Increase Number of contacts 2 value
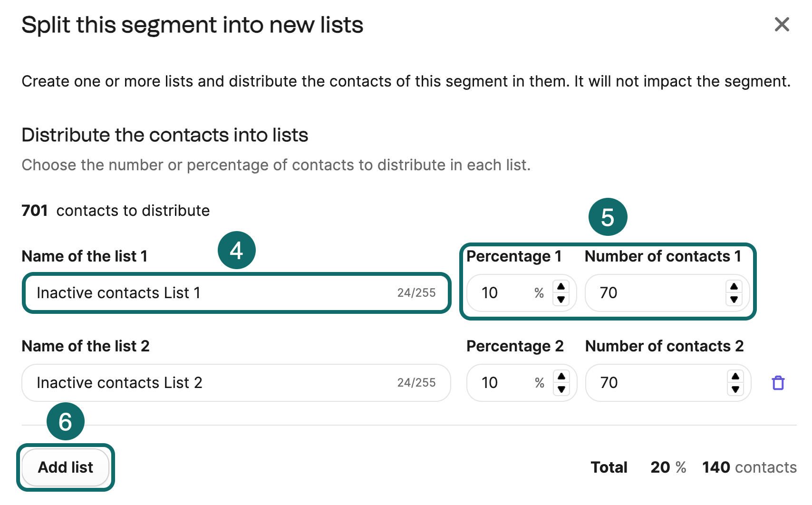812x505 pixels. tap(735, 376)
